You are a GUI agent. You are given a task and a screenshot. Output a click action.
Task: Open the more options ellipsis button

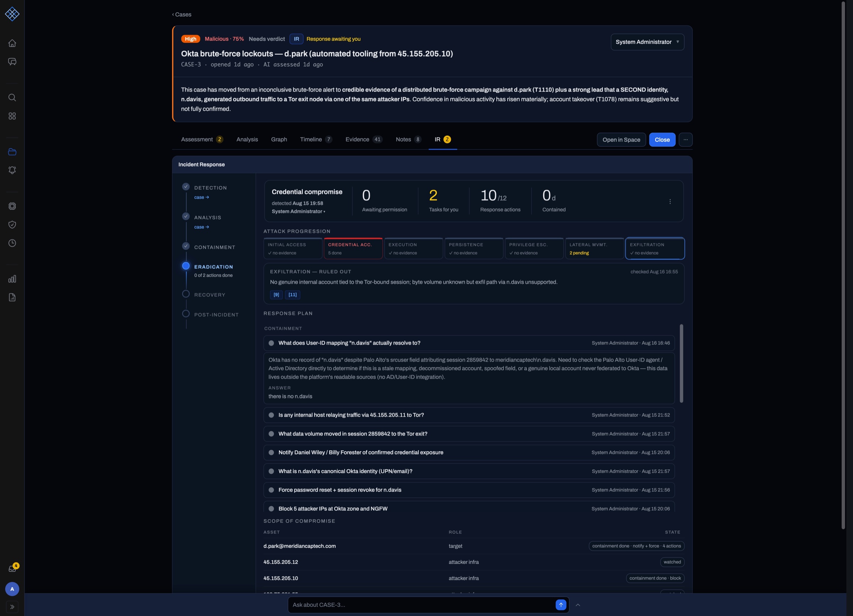coord(686,140)
